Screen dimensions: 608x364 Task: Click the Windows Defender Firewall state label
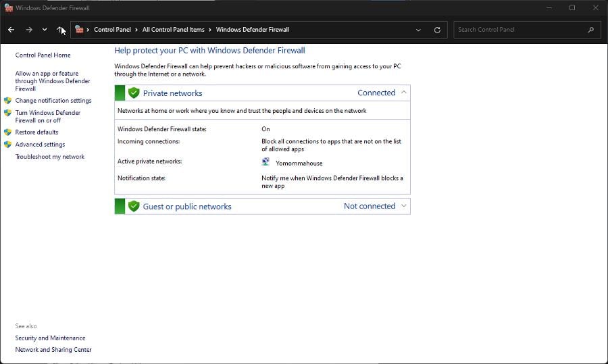tap(161, 129)
